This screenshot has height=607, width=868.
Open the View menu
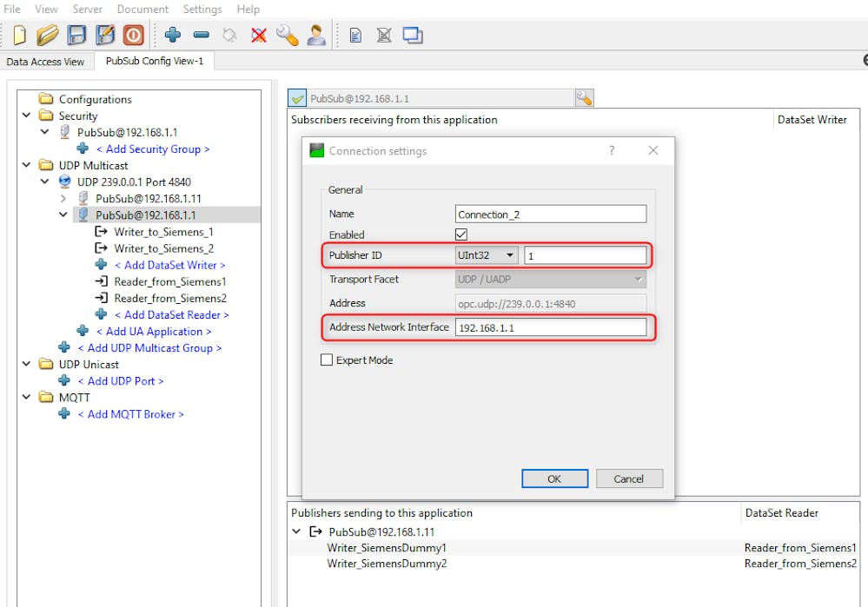coord(46,9)
